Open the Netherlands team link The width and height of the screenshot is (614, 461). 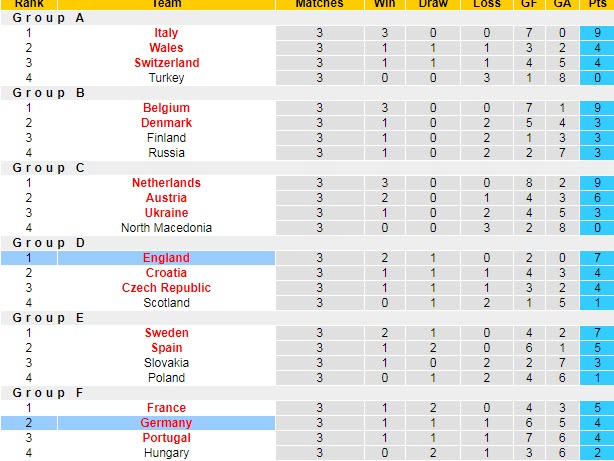pyautogui.click(x=166, y=183)
